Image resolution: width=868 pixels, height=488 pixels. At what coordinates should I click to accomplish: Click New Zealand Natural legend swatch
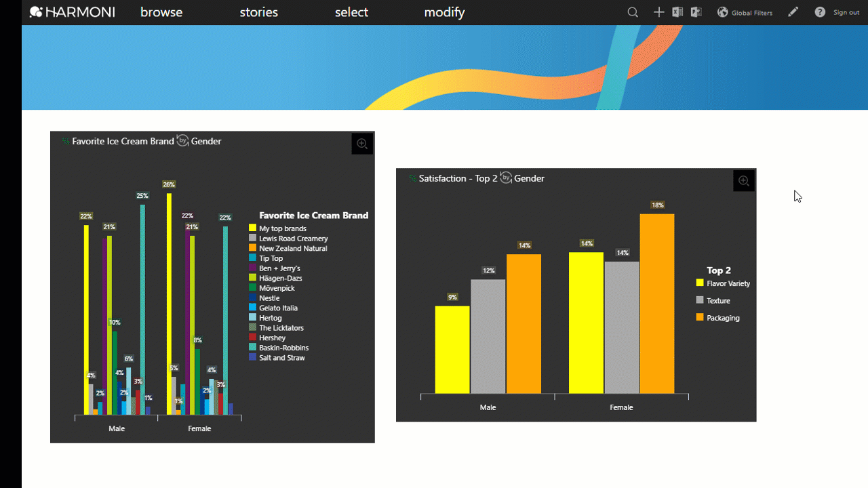252,248
